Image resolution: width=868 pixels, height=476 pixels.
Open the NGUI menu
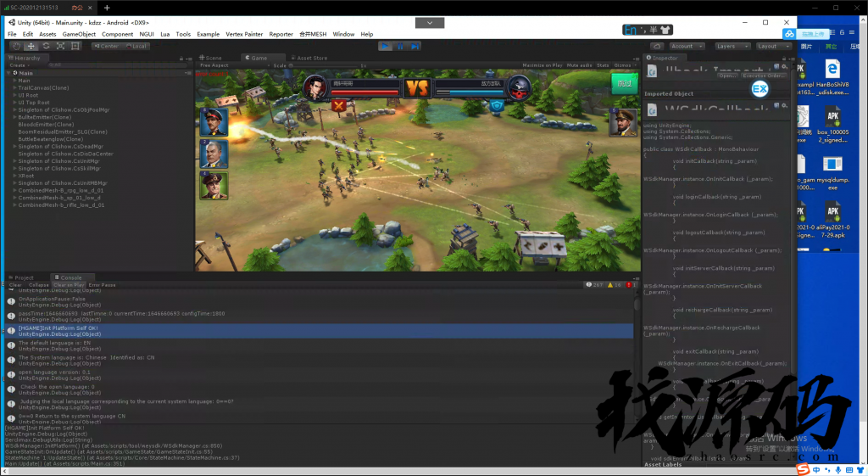click(147, 34)
